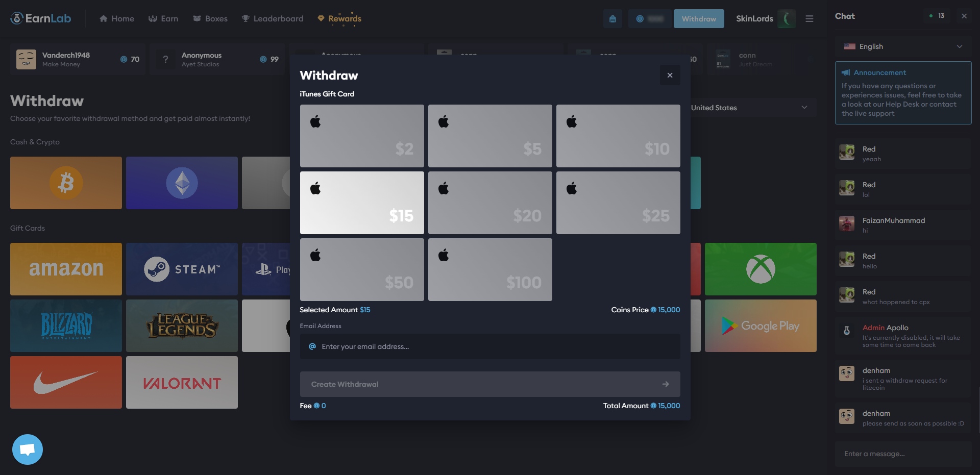The width and height of the screenshot is (980, 475).
Task: Select the $5 iTunes gift card
Action: [x=490, y=136]
